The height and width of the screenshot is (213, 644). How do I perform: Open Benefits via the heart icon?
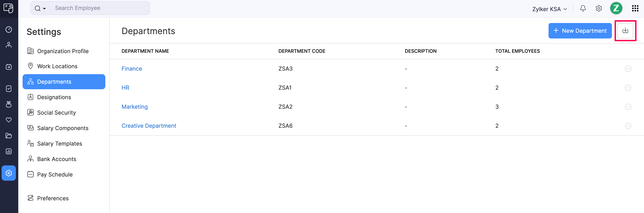tap(9, 120)
